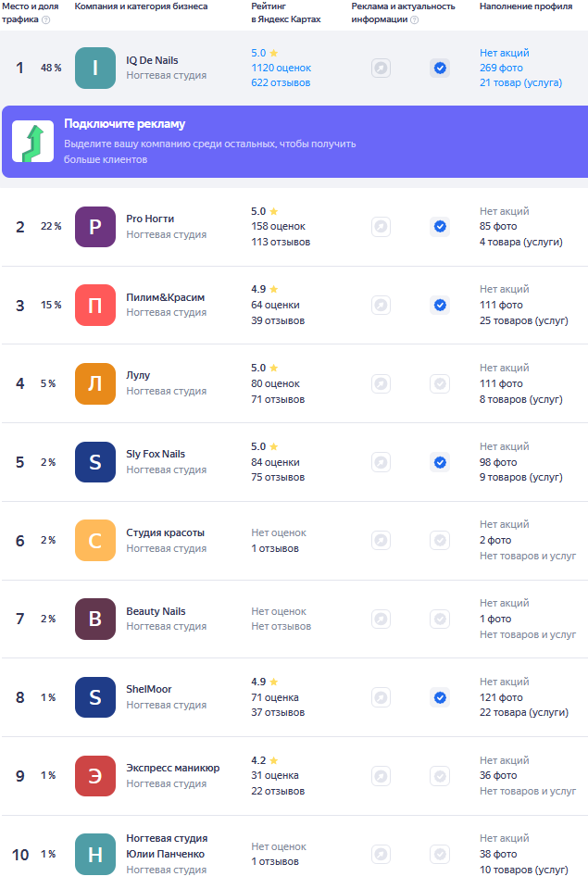
Task: Click 48 % traffic share value
Action: [x=51, y=68]
